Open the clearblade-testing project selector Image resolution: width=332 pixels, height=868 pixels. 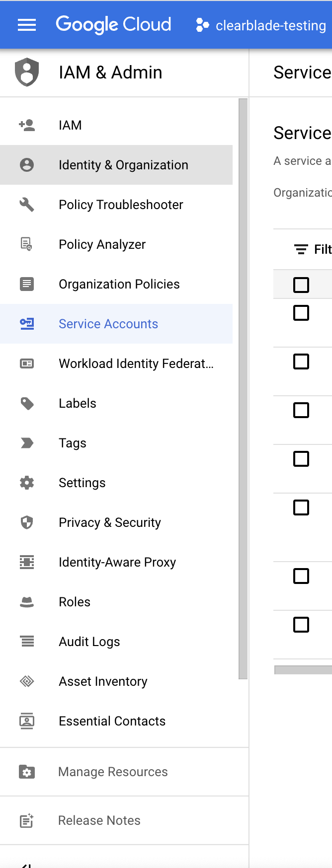pos(261,25)
